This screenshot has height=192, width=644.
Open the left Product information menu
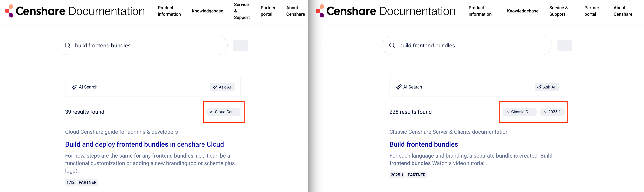pyautogui.click(x=169, y=11)
